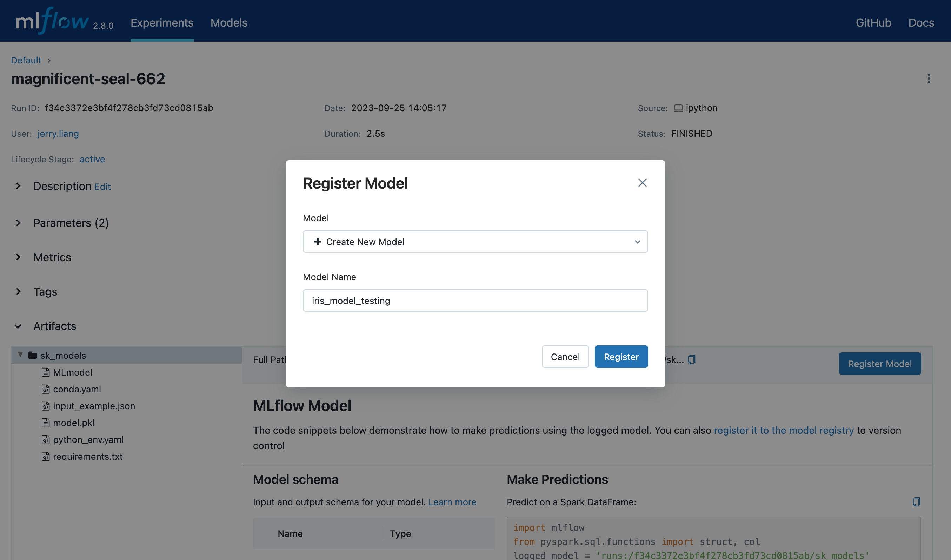Open the Model dropdown selector
The image size is (951, 560).
(x=475, y=241)
